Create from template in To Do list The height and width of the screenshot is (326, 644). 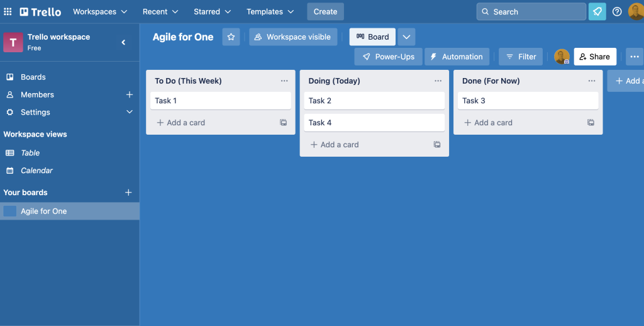284,123
